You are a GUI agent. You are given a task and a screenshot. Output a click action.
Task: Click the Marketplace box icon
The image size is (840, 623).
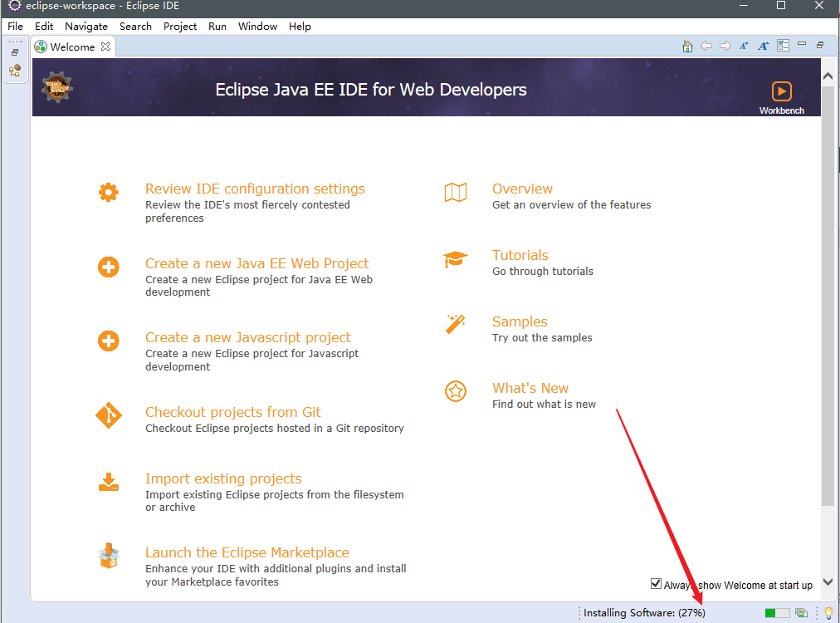[x=108, y=556]
